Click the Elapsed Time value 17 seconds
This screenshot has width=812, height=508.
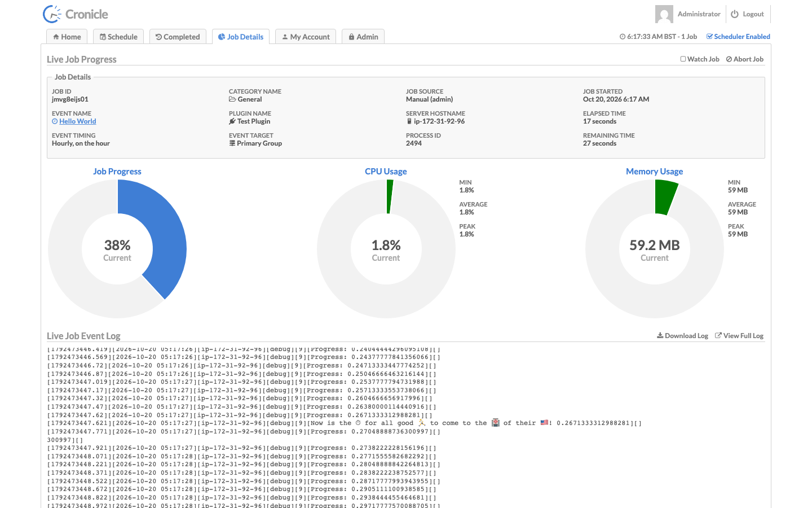599,121
